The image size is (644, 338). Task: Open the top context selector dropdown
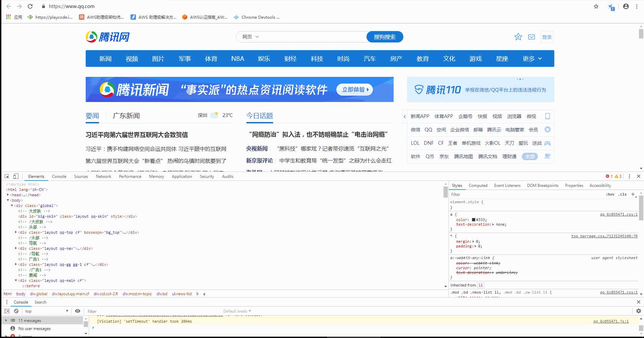[47, 311]
